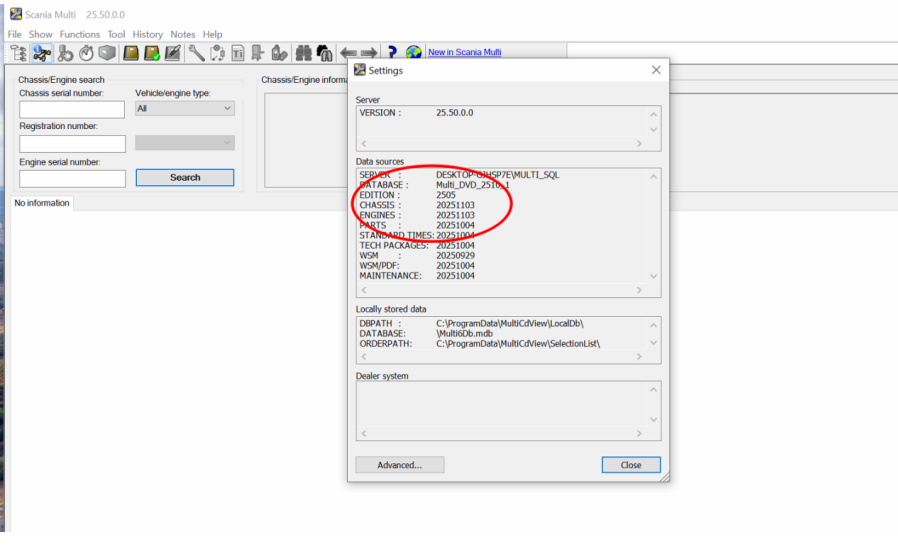Click the gray box package icon
Image resolution: width=898 pixels, height=546 pixels.
click(x=107, y=53)
